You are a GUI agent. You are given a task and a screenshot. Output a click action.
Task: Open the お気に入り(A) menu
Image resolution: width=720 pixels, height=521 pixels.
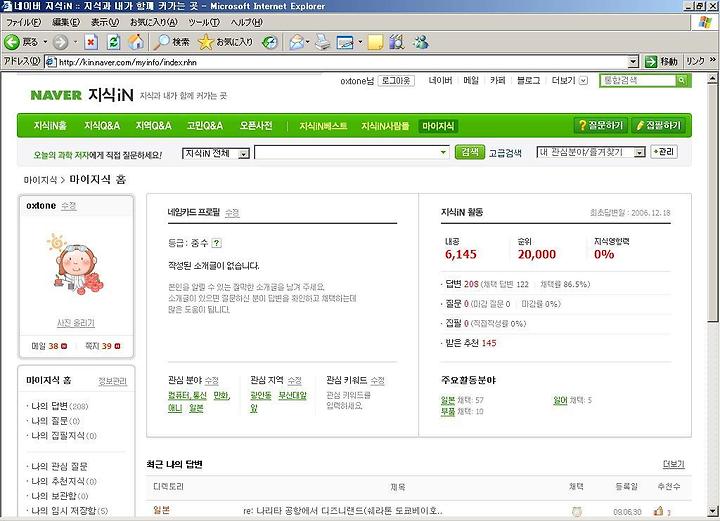click(x=153, y=22)
